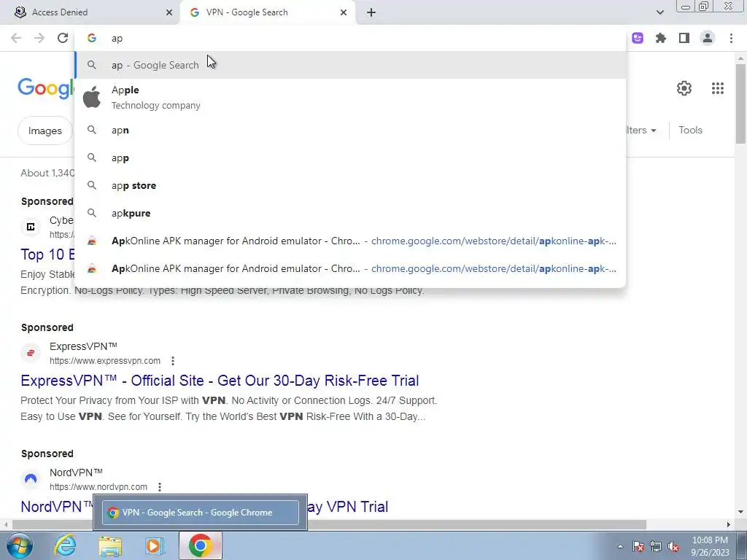This screenshot has height=560, width=747.
Task: Click the scroll right arrow
Action: [729, 525]
